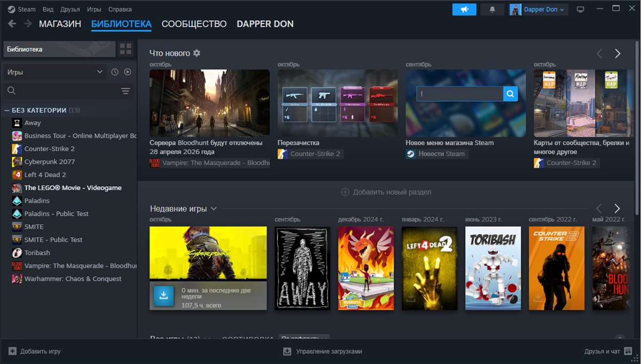Image resolution: width=641 pixels, height=364 pixels.
Task: Open What's New settings gear
Action: [197, 53]
